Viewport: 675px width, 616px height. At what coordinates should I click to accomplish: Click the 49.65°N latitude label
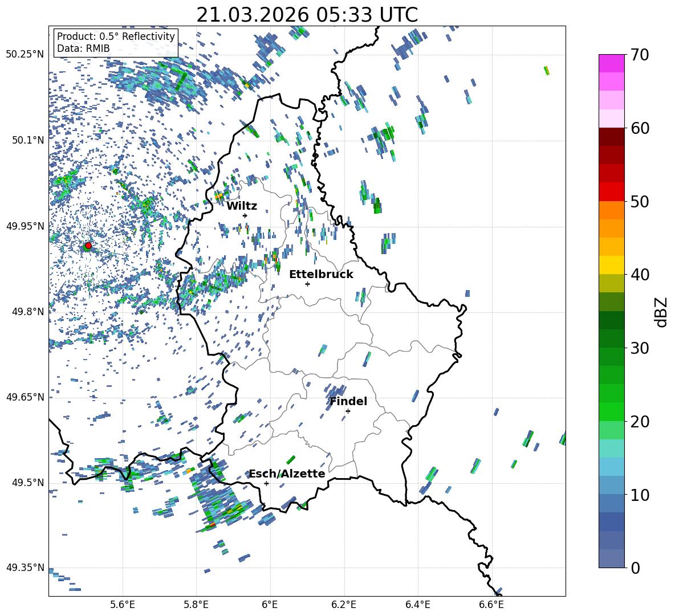coord(25,397)
